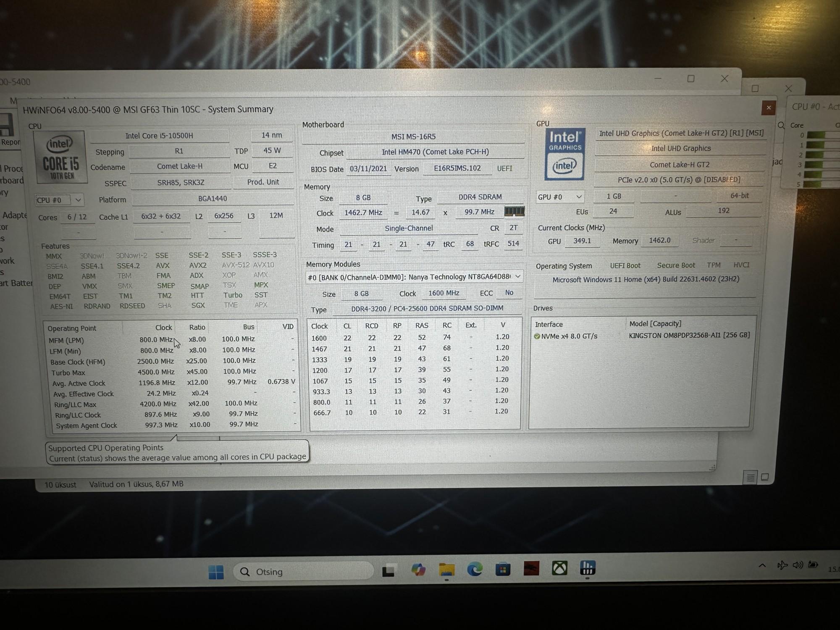The image size is (840, 630).
Task: Click the battery tray icon
Action: tap(814, 564)
